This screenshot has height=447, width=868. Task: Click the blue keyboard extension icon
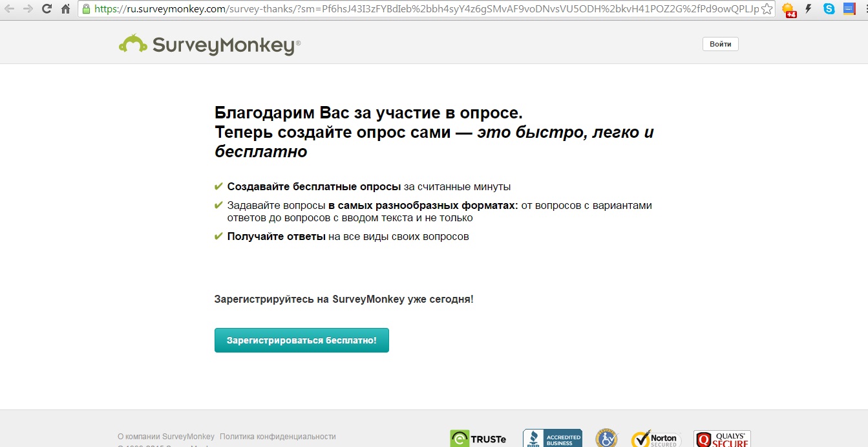coord(848,9)
